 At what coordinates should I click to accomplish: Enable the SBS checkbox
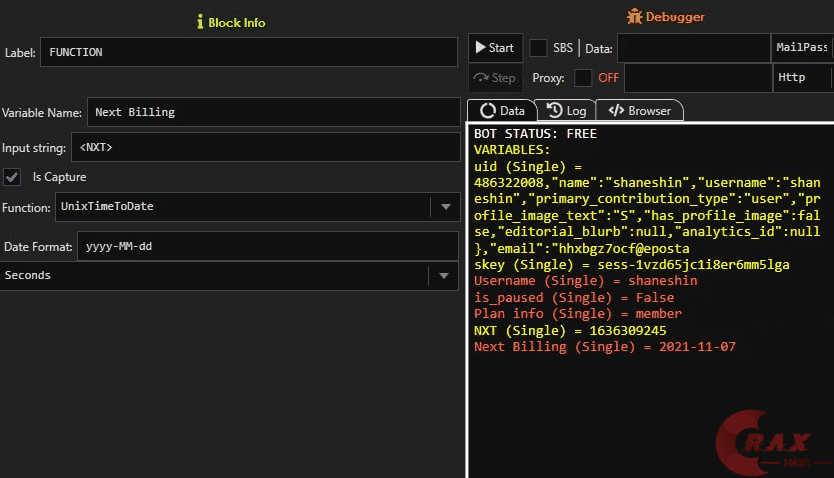click(x=538, y=48)
